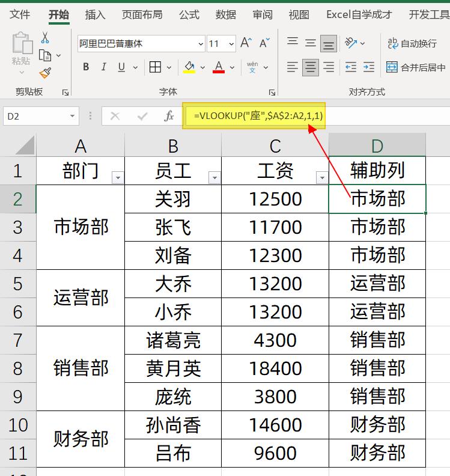The width and height of the screenshot is (450, 476).
Task: Select cell containing 诸葛亮
Action: click(x=173, y=340)
